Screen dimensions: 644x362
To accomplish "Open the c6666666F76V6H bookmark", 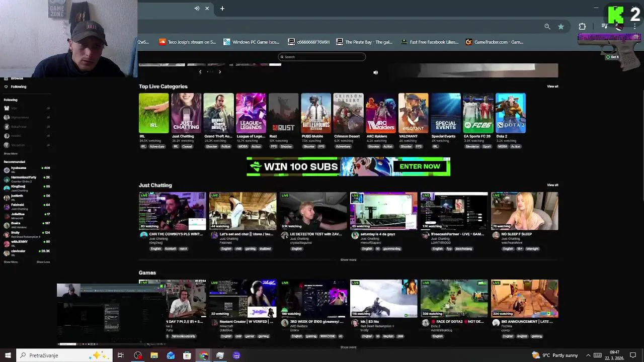I will coord(309,42).
